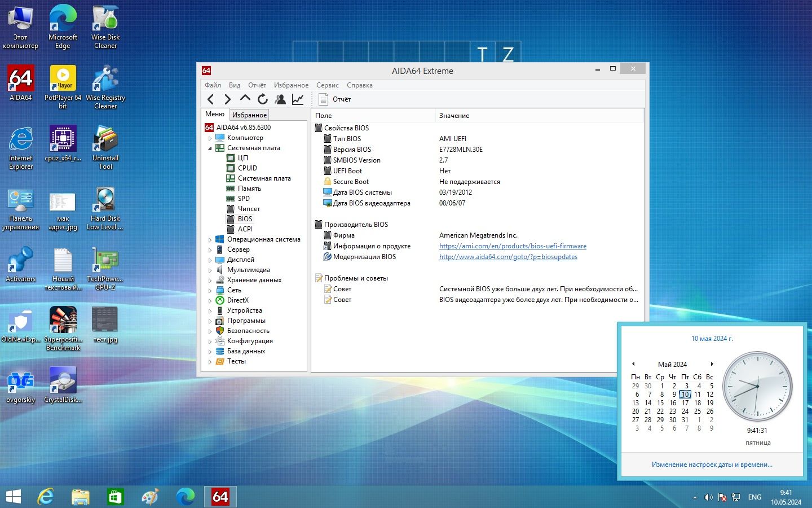The width and height of the screenshot is (812, 508).
Task: Click Изменение настроек даты и времени link
Action: 712,465
